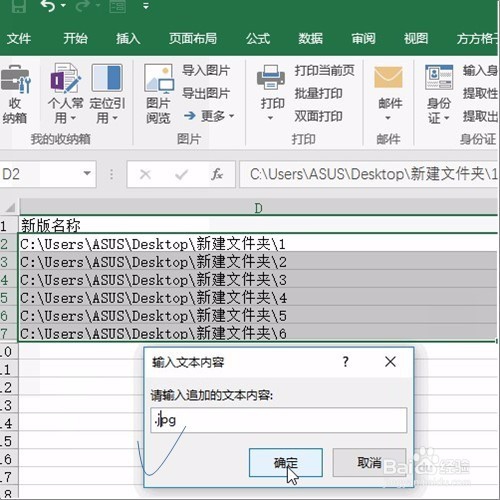Click 导出图片 in the ribbon
The width and height of the screenshot is (500, 500).
click(206, 93)
